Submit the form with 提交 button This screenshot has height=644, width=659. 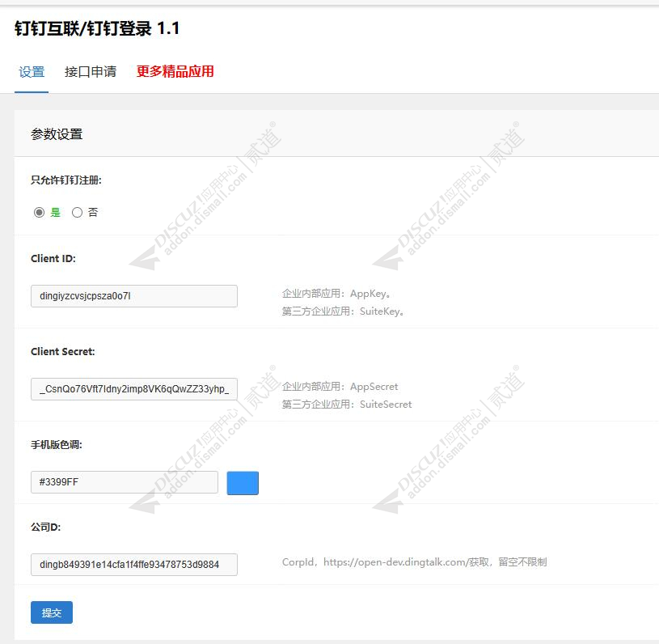(x=52, y=612)
